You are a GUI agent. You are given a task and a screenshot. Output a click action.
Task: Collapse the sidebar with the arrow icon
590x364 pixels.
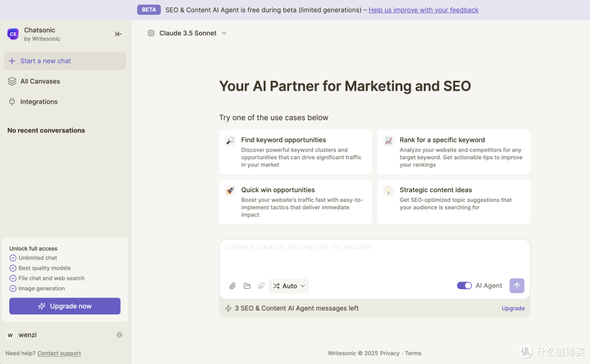(119, 34)
